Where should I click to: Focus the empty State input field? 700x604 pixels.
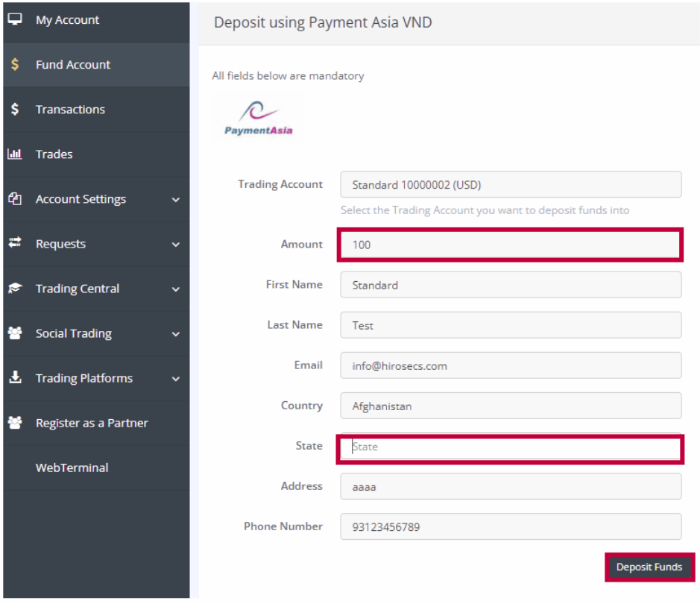511,447
